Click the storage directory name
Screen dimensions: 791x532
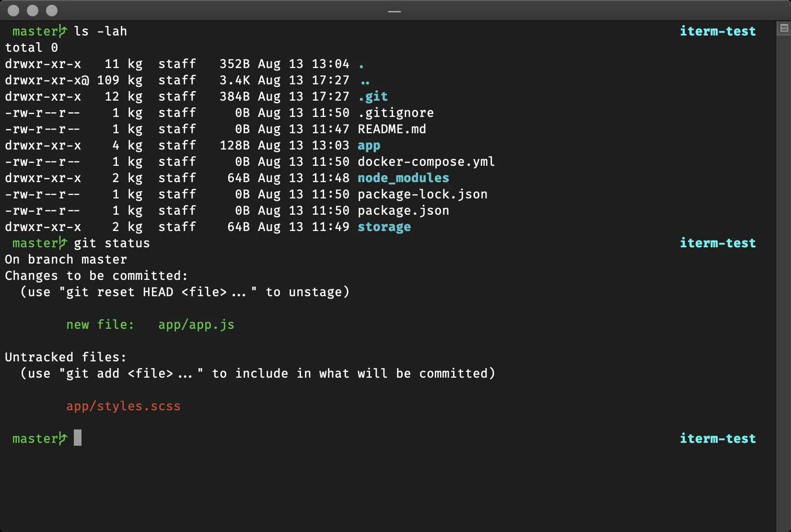click(384, 227)
